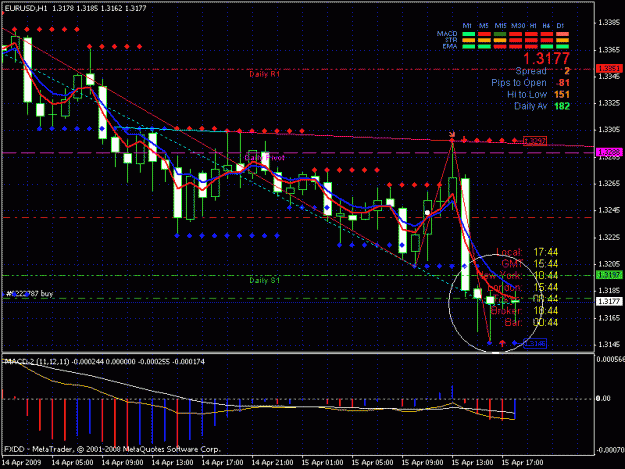Viewport: 625px width, 469px height.
Task: Click the 15 Apr 17:00 time axis label
Action: [522, 463]
